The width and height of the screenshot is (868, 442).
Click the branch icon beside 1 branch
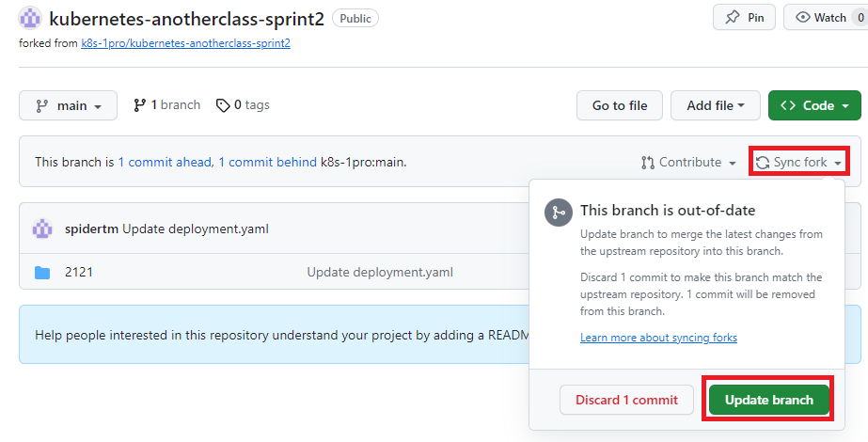[x=139, y=105]
